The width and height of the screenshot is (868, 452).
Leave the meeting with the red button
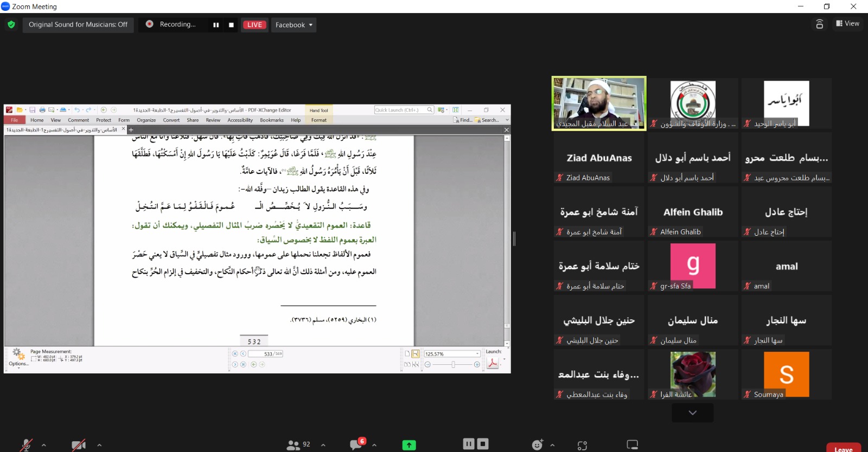(x=843, y=448)
